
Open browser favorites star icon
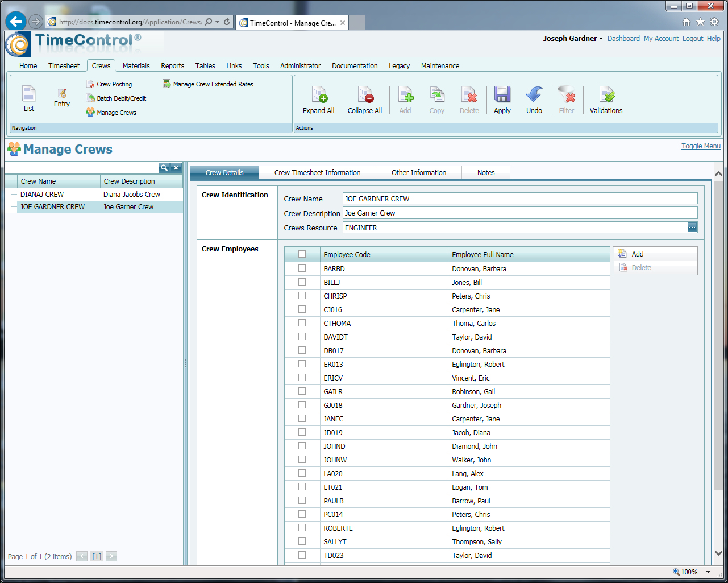[700, 22]
